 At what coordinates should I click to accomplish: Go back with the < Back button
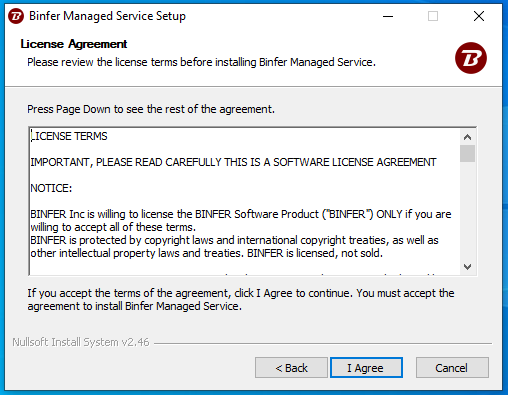pos(291,368)
